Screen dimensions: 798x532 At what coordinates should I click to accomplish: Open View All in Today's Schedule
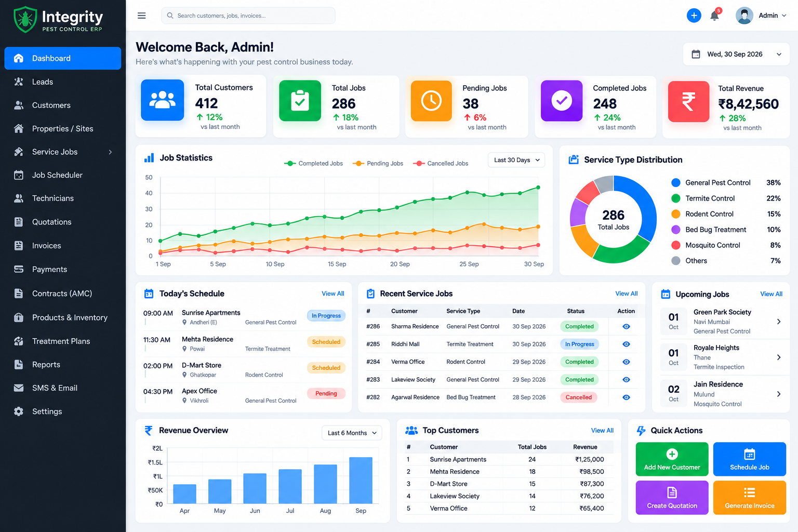point(333,294)
